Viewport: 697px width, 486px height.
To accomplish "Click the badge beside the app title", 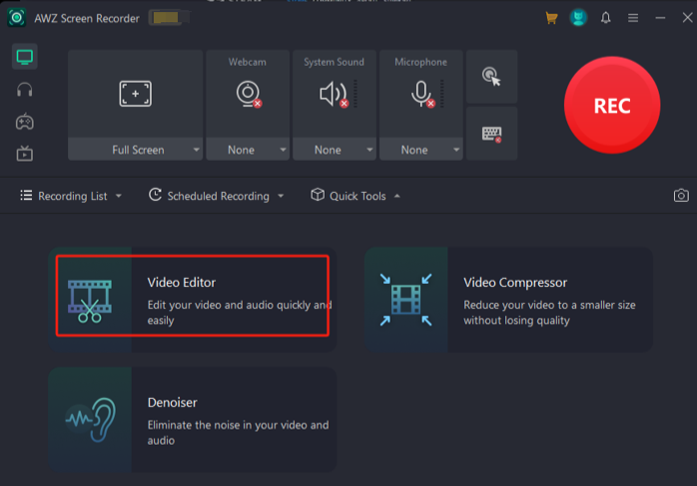I will click(167, 18).
